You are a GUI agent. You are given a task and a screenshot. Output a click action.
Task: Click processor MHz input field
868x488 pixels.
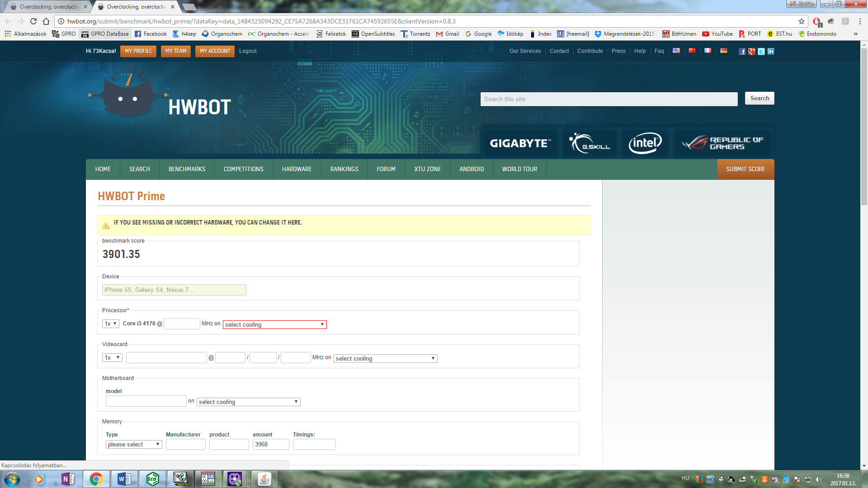182,324
